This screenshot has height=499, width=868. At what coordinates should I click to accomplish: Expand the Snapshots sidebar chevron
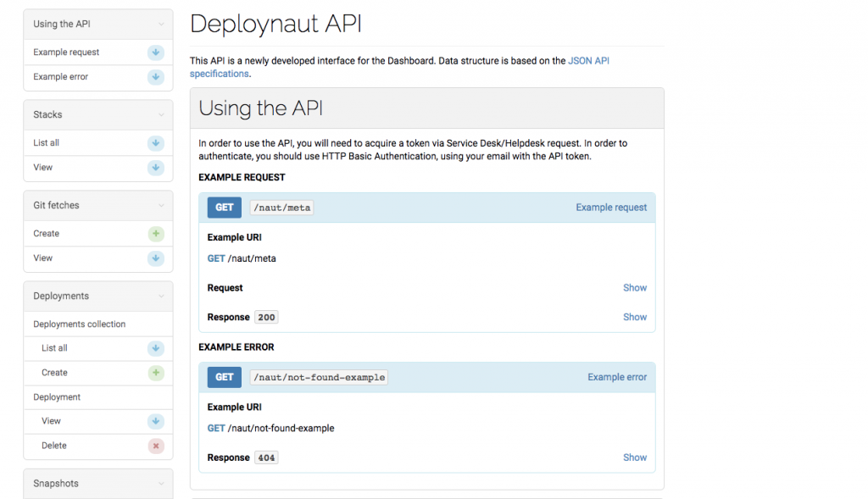[x=161, y=484]
